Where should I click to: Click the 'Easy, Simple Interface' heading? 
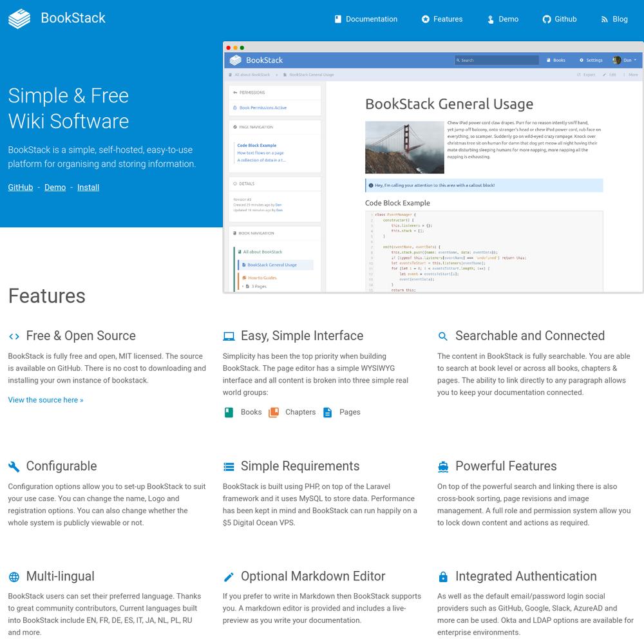tap(302, 336)
